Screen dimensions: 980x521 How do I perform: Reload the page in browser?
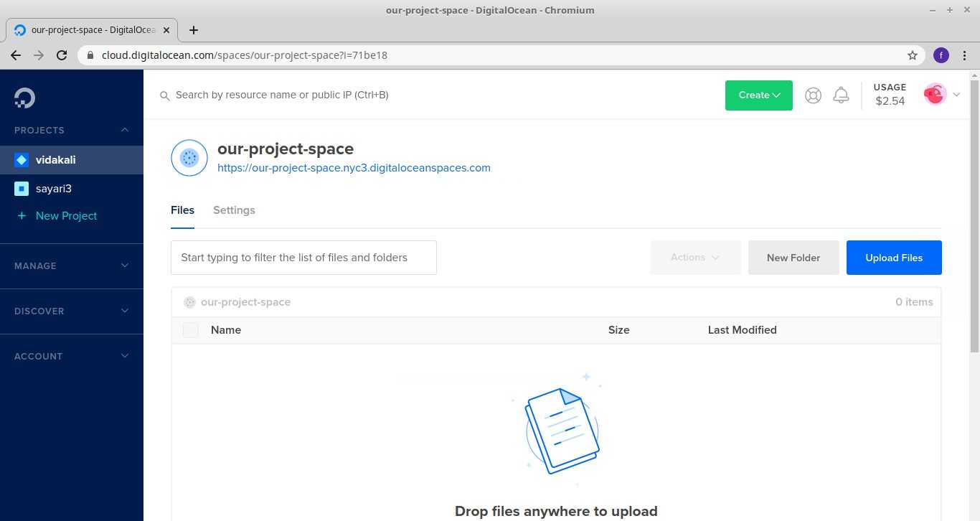[62, 55]
